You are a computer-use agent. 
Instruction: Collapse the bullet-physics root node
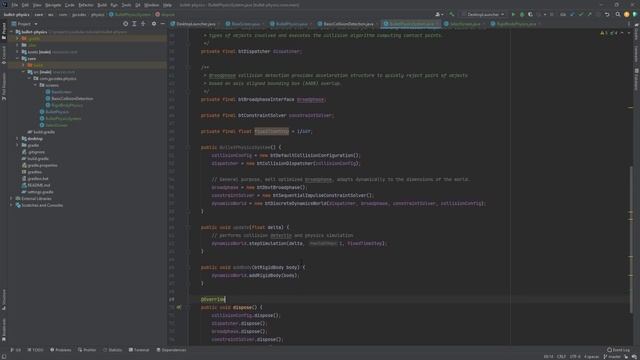(x=11, y=32)
